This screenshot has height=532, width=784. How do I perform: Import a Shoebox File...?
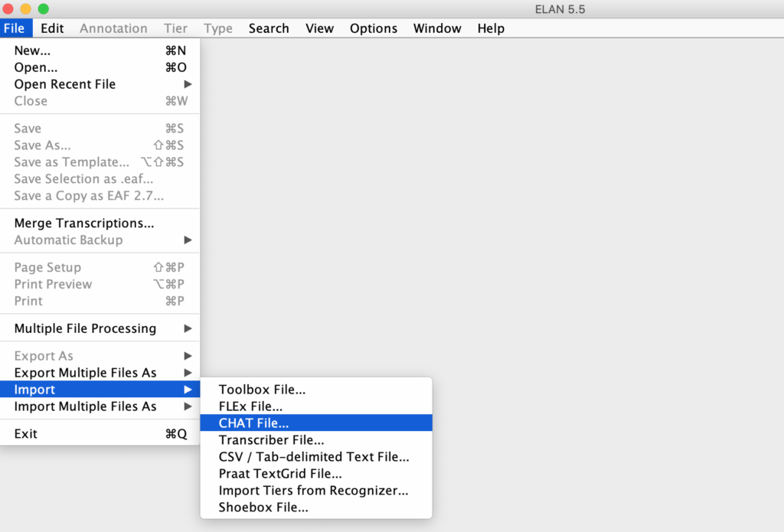pos(316,508)
